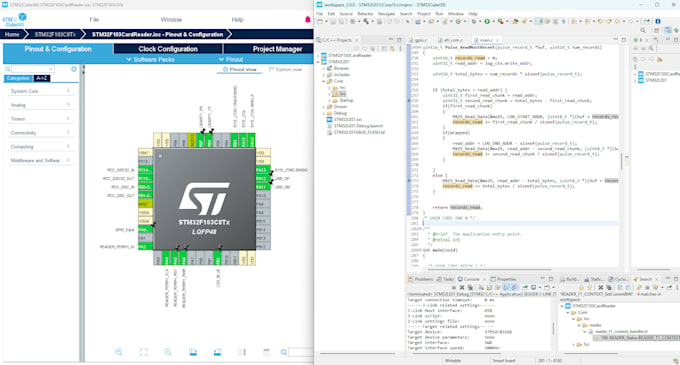Open the categories settings gear in CubeMX
The width and height of the screenshot is (680, 365).
click(74, 69)
